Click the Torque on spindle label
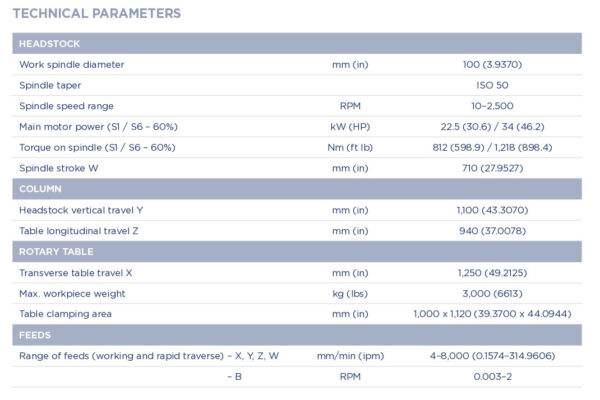Image resolution: width=600 pixels, height=400 pixels. (97, 147)
